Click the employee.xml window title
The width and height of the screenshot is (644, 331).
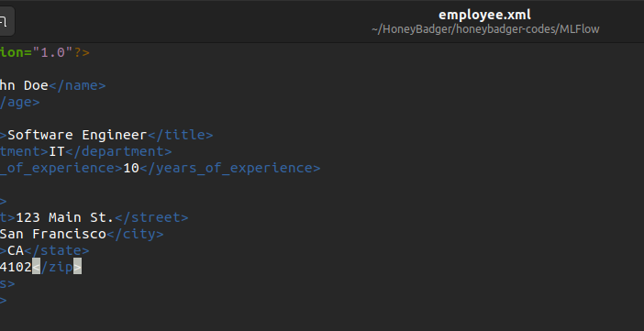click(x=484, y=15)
